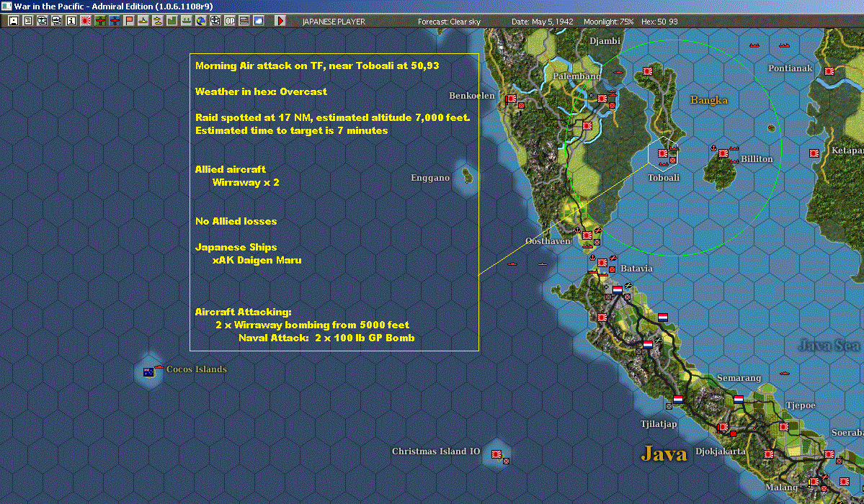Click the 'Forecast: Clear sky' text
This screenshot has height=504, width=864.
pos(449,22)
